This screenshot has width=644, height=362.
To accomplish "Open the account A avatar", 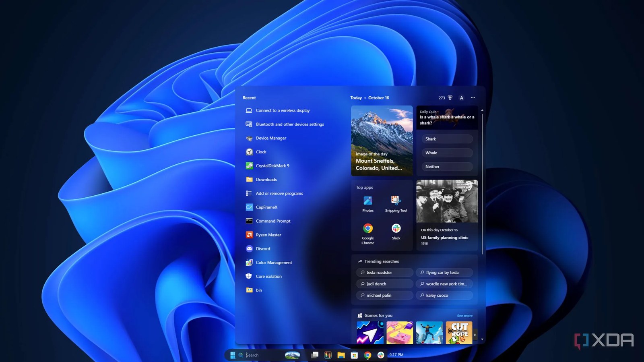I will click(462, 98).
